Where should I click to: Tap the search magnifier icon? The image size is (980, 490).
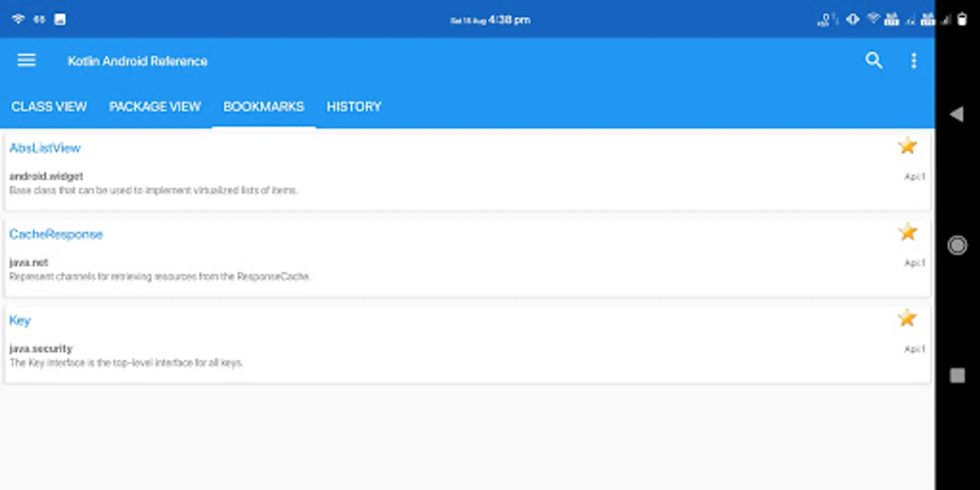tap(874, 60)
